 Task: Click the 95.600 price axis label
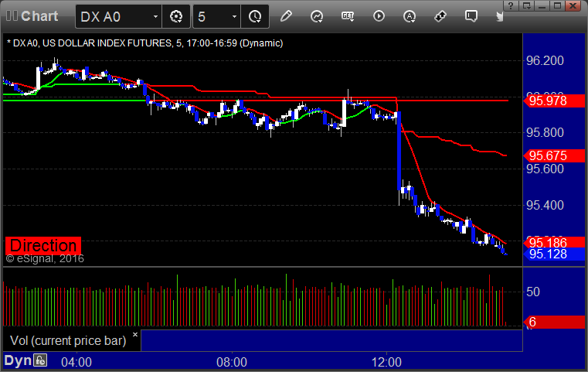point(545,169)
